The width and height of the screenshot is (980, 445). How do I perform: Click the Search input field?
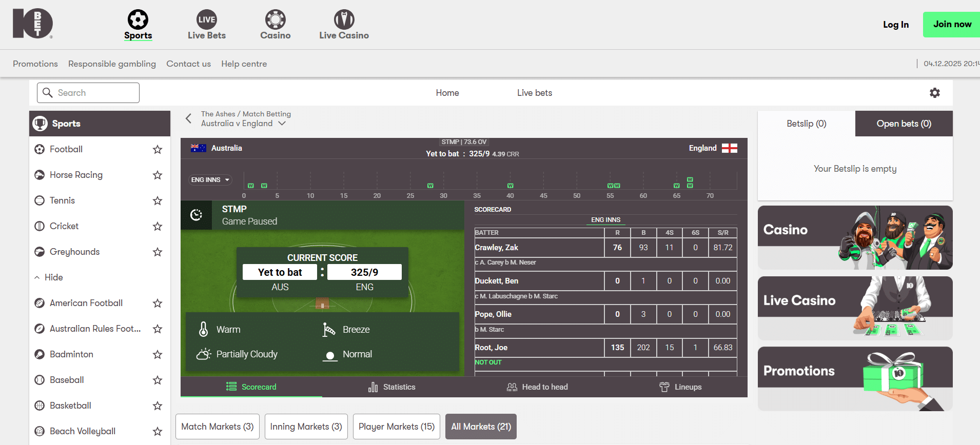point(88,93)
